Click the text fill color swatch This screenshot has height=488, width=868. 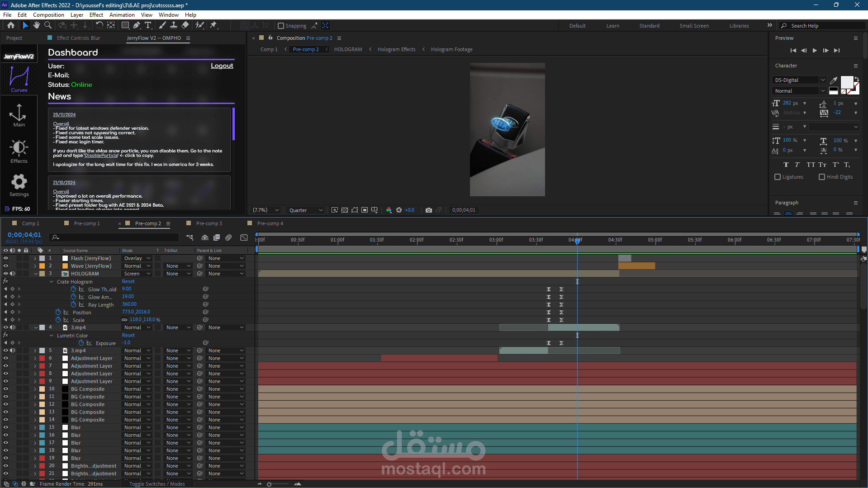coord(846,82)
